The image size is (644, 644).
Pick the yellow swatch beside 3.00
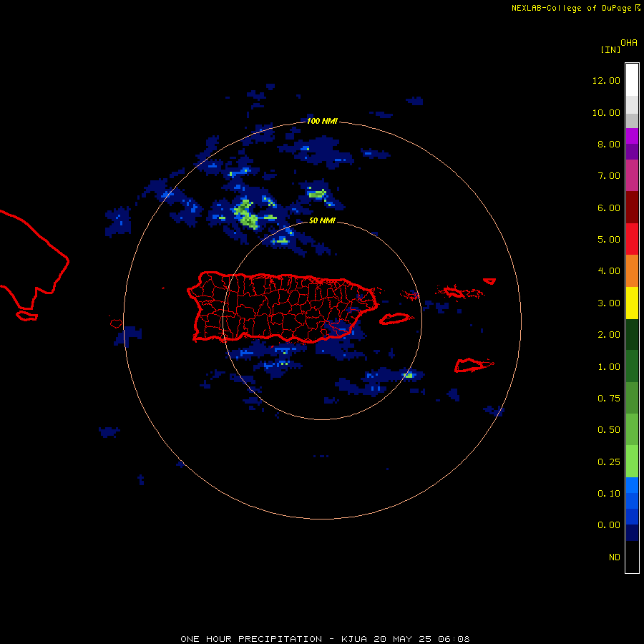[x=632, y=303]
